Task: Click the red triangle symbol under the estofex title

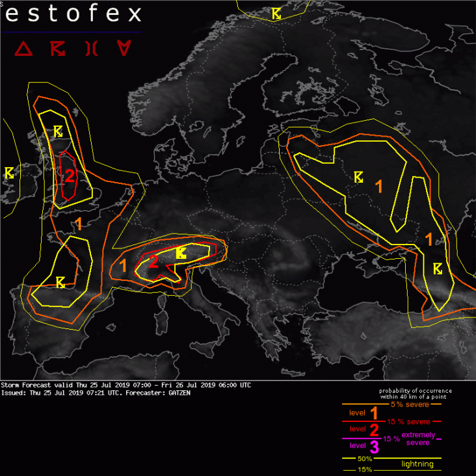Action: (x=24, y=49)
